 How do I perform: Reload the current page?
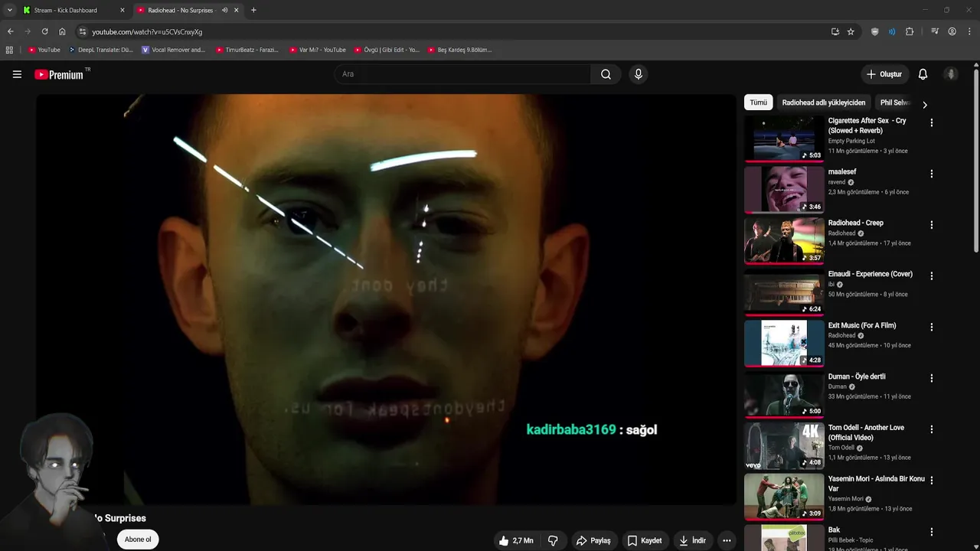(44, 31)
